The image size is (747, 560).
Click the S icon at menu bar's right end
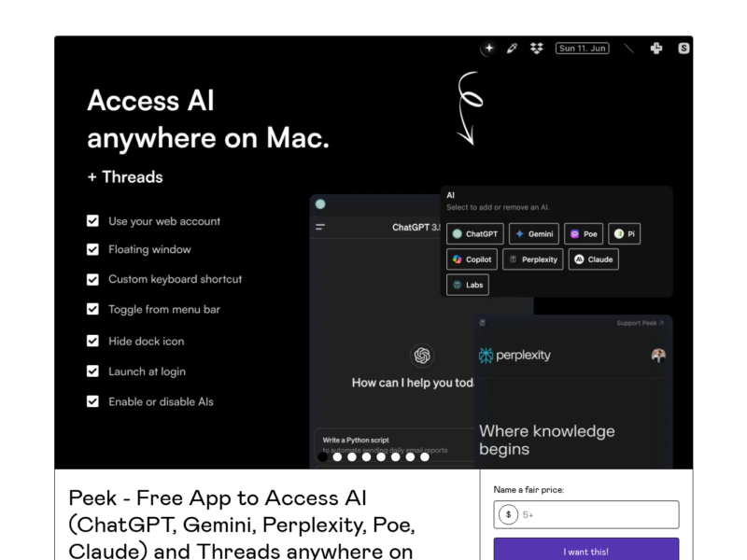click(x=684, y=49)
